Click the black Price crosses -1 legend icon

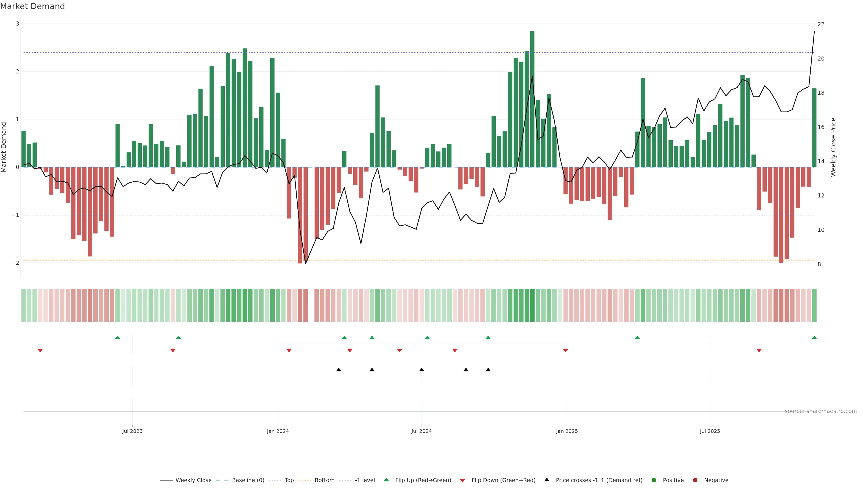tap(547, 480)
